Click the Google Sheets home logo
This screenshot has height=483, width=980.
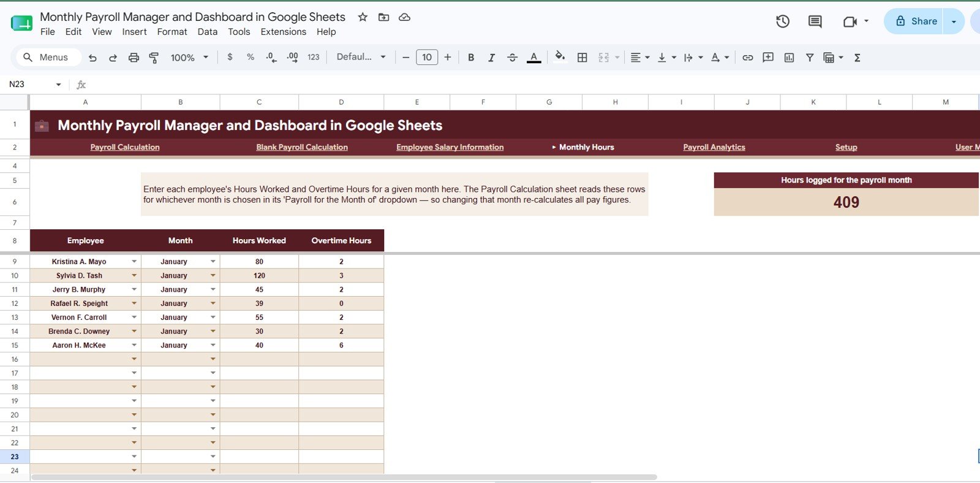click(21, 23)
